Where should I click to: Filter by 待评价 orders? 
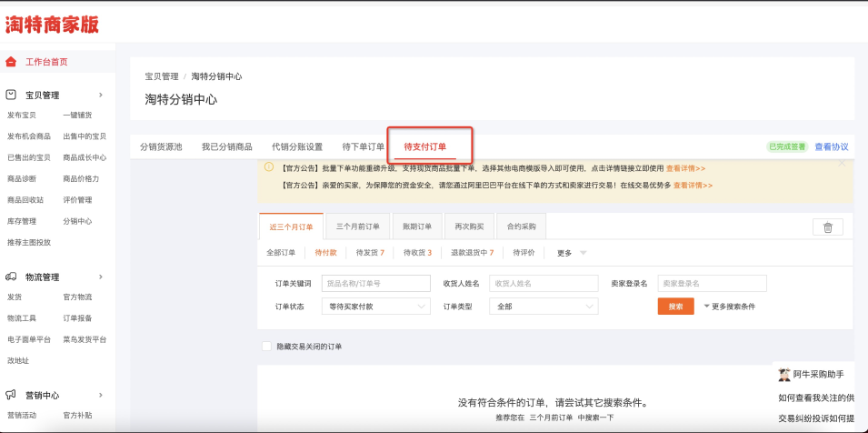tap(524, 253)
